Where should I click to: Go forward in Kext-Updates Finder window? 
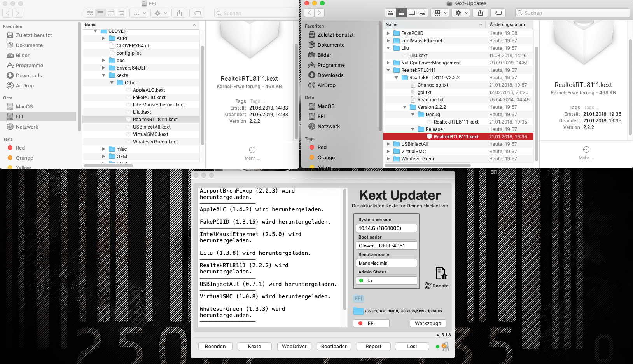[319, 13]
